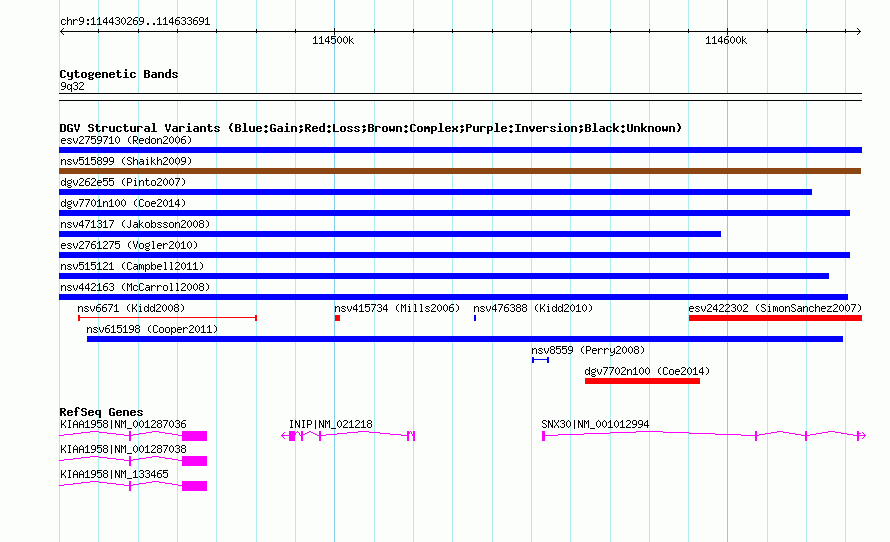
Task: Select the blue esv2761275 gain bar
Action: [455, 255]
